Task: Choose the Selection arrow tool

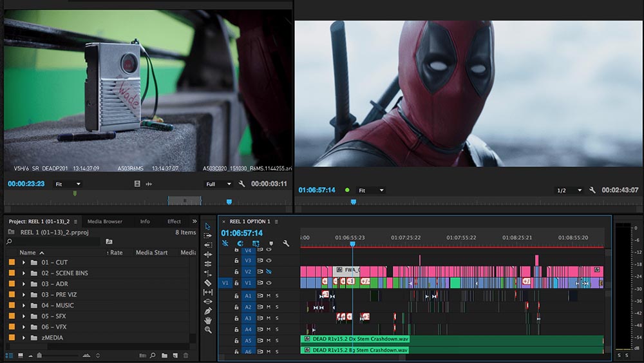Action: (x=208, y=226)
